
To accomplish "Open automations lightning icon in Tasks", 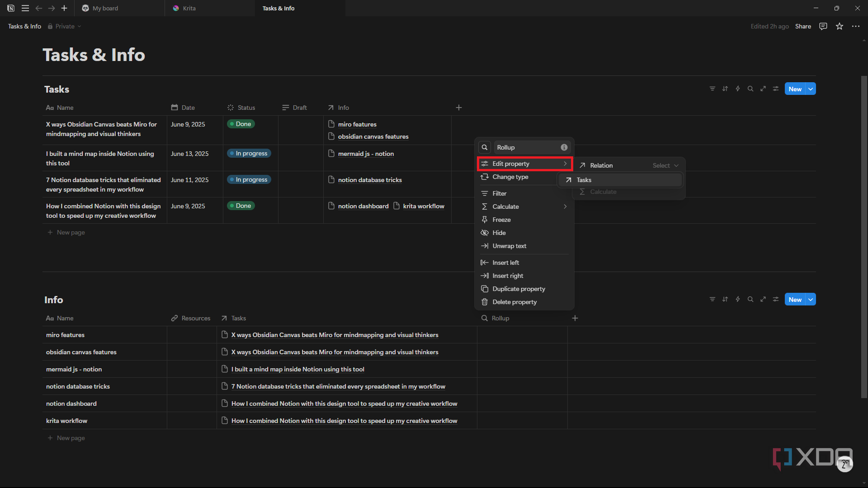I will (738, 89).
